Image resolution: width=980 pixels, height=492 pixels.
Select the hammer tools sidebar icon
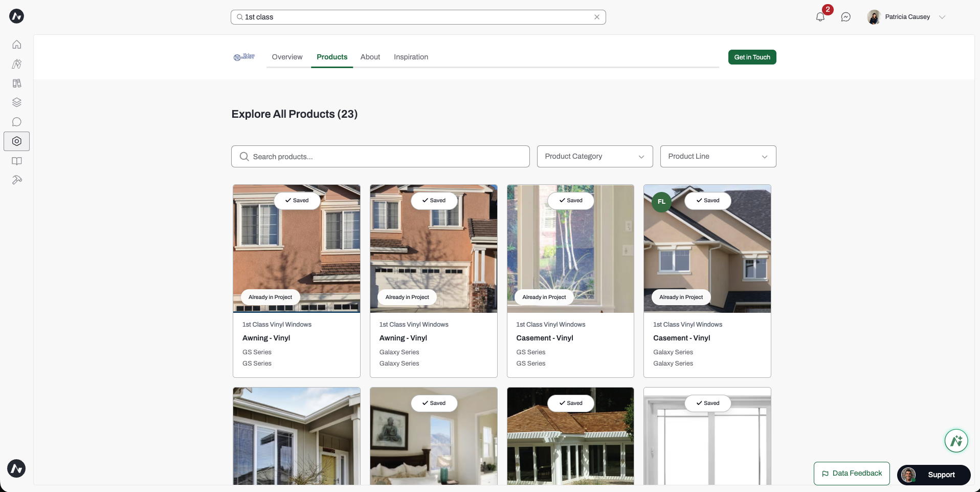pyautogui.click(x=17, y=180)
